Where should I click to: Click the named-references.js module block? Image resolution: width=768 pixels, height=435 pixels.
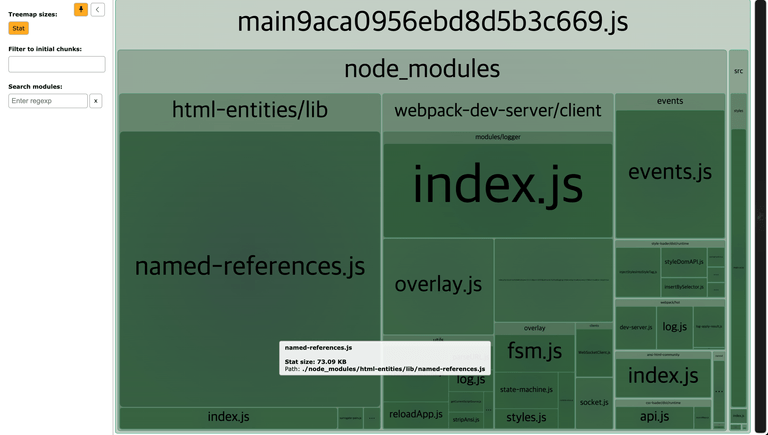click(250, 267)
